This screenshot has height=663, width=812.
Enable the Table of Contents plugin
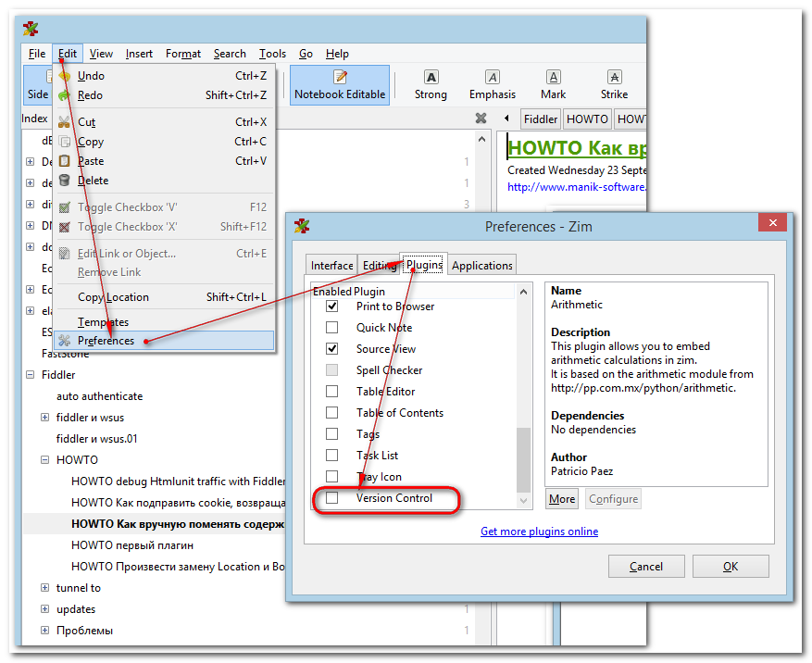tap(332, 413)
